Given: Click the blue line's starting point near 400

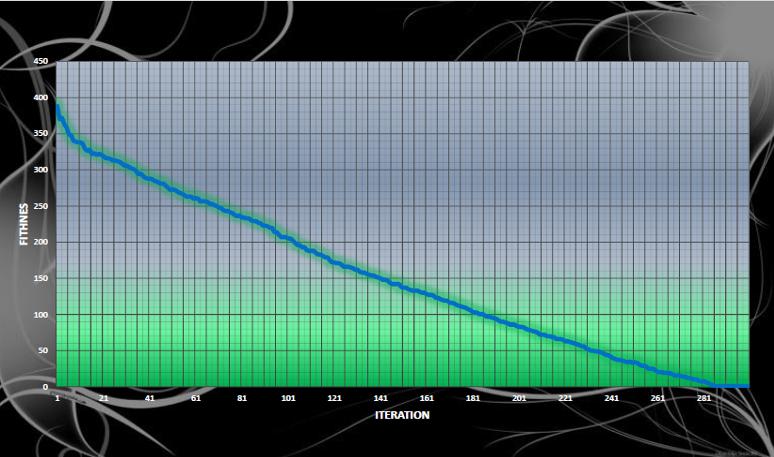Looking at the screenshot, I should (x=58, y=106).
